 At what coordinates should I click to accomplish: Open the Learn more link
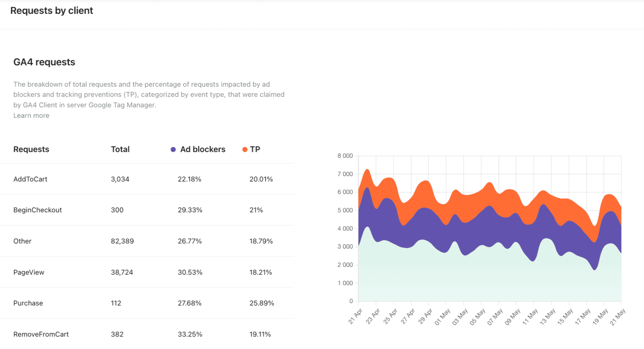31,115
